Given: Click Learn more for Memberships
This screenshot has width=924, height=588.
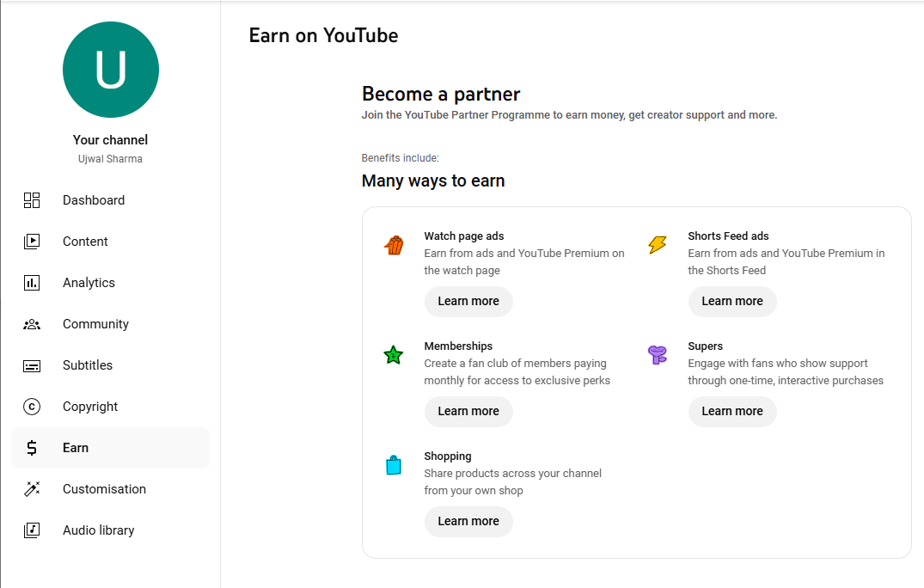Looking at the screenshot, I should (468, 412).
